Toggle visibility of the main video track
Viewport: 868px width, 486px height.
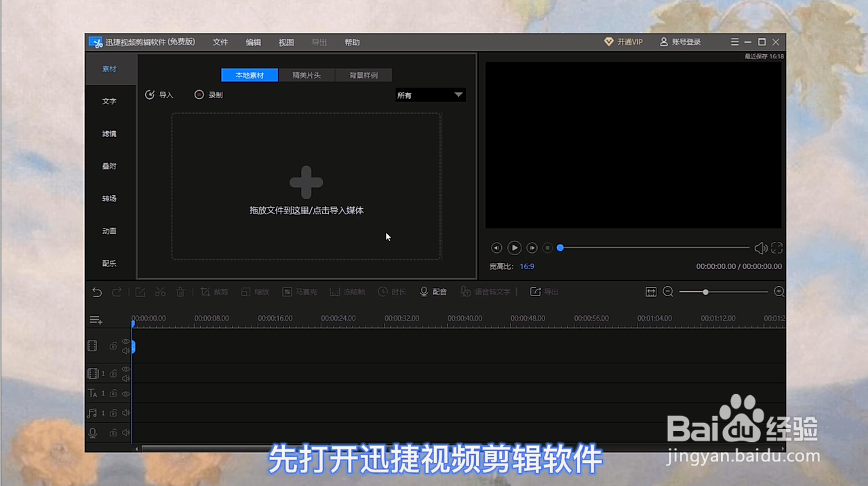[125, 342]
